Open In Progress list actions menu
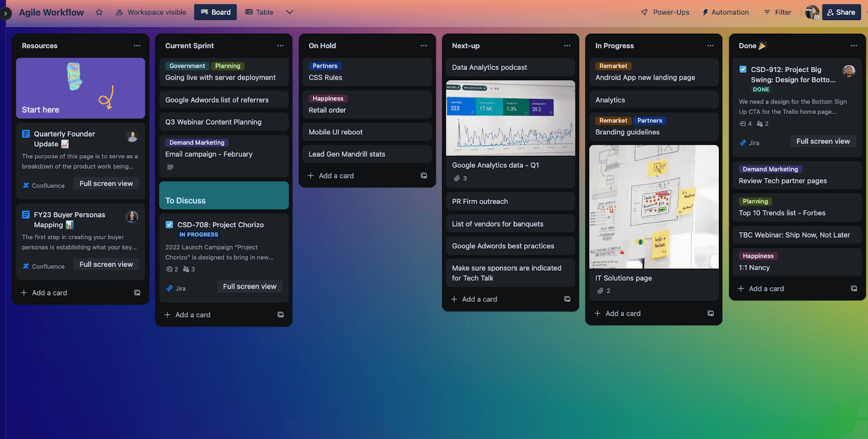The image size is (868, 439). click(x=711, y=46)
